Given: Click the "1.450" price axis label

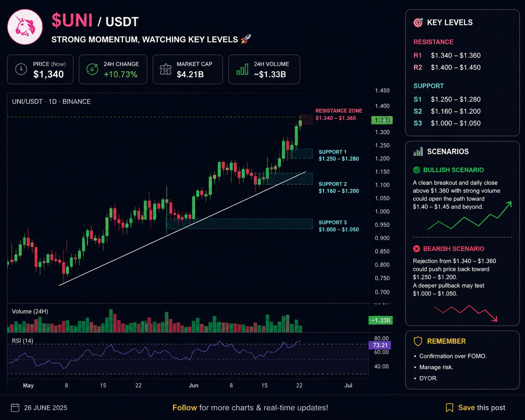Looking at the screenshot, I should (382, 91).
